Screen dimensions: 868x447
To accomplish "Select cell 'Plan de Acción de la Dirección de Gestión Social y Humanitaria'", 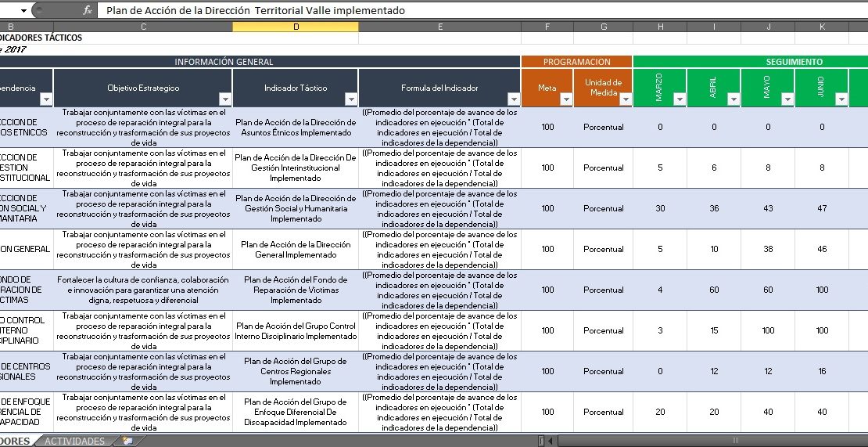I will pyautogui.click(x=296, y=208).
